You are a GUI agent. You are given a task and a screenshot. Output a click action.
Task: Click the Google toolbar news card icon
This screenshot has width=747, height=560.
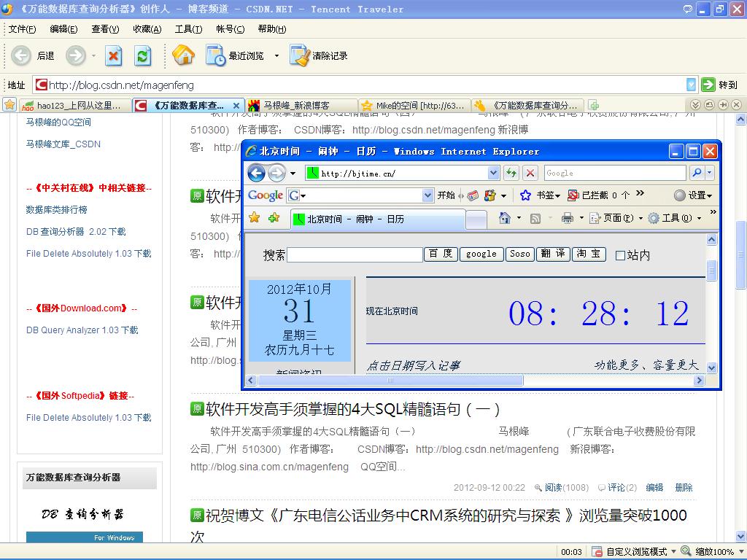coord(473,195)
